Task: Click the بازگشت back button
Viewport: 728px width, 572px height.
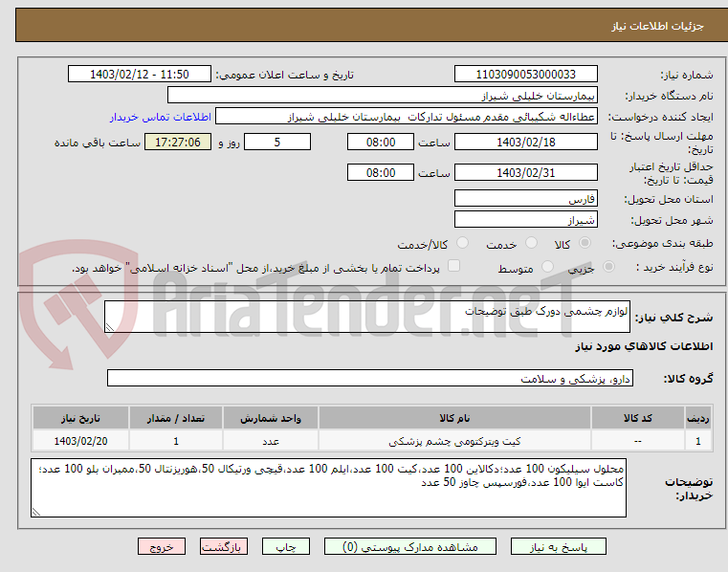Action: point(223,546)
